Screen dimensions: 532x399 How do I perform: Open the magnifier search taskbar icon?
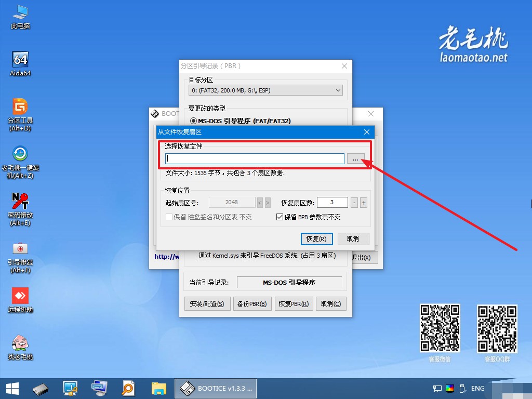[128, 389]
